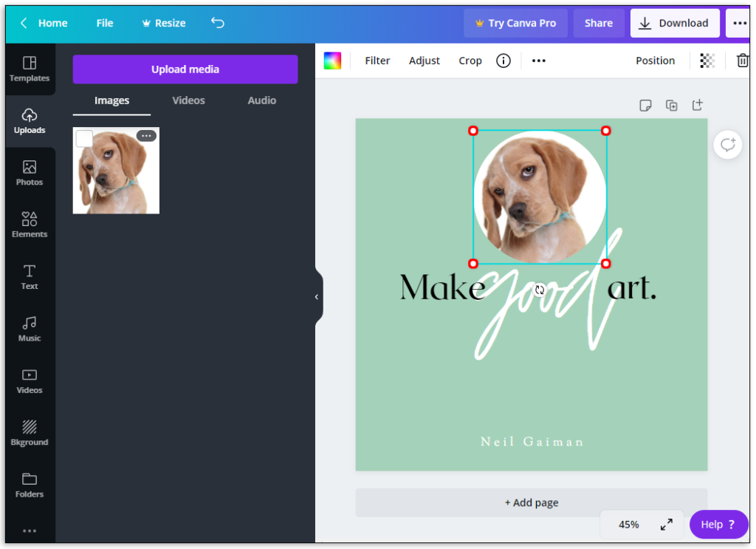Switch to the Templates panel
756x549 pixels.
click(x=29, y=68)
